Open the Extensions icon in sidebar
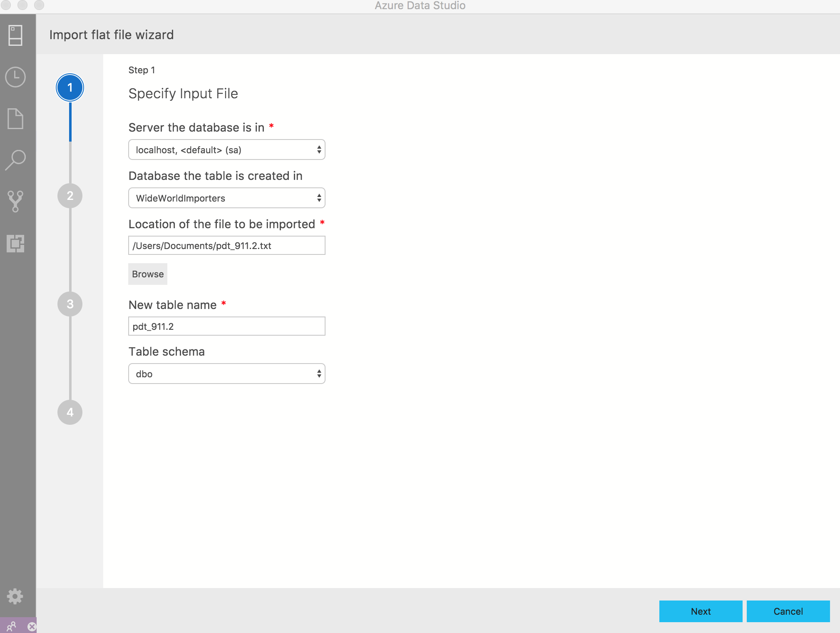The height and width of the screenshot is (633, 840). point(16,243)
